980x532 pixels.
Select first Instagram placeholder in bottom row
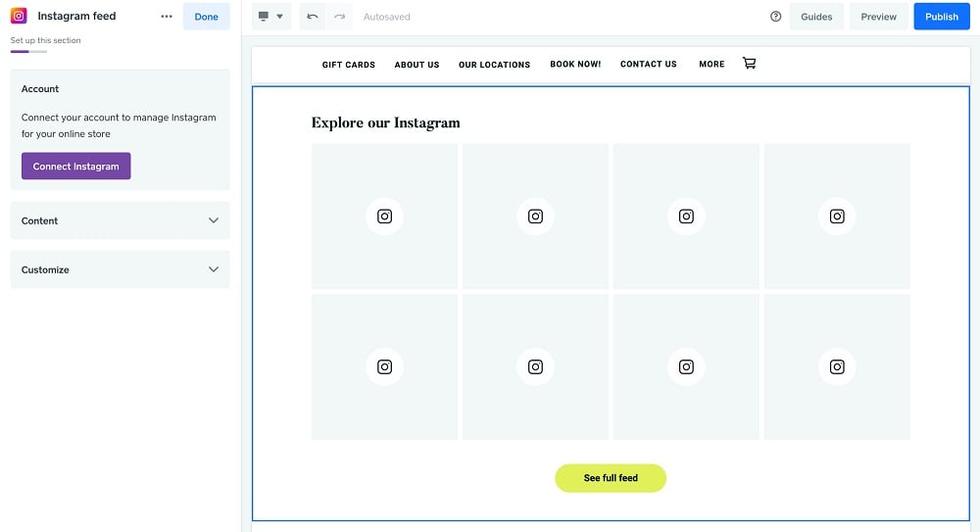pos(384,367)
